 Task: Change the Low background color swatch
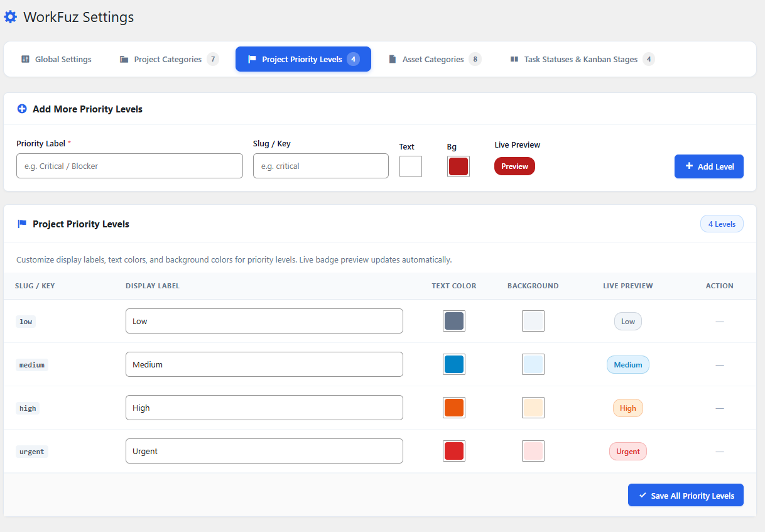click(x=533, y=321)
